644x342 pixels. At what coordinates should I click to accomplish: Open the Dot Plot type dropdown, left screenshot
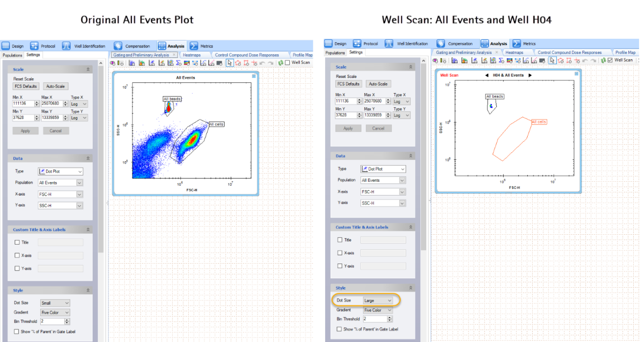pyautogui.click(x=61, y=171)
